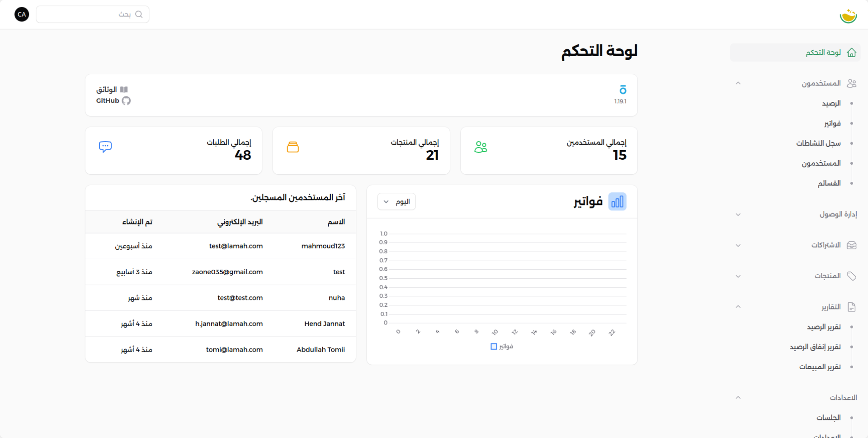Click the المستخدمون group icon in sidebar

click(x=852, y=83)
